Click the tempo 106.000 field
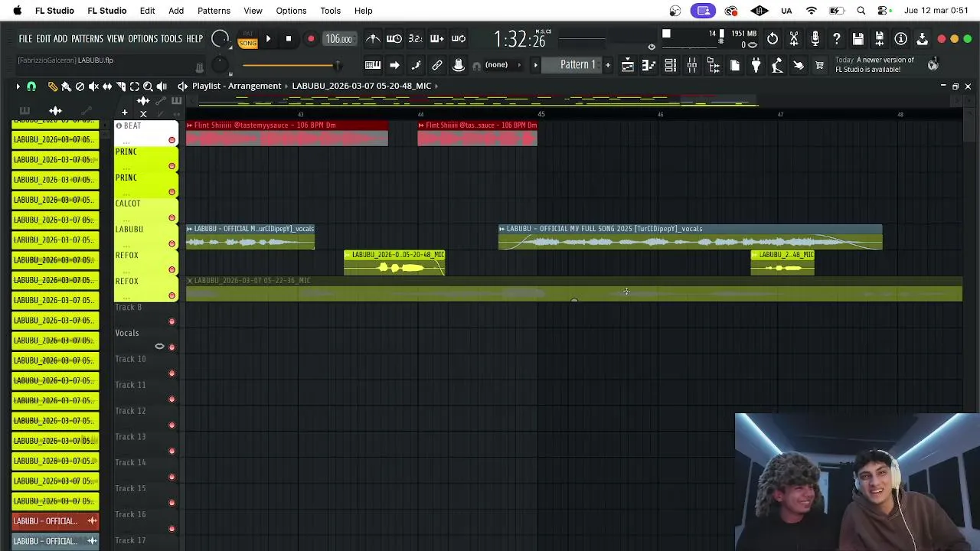This screenshot has height=551, width=980. (x=338, y=39)
